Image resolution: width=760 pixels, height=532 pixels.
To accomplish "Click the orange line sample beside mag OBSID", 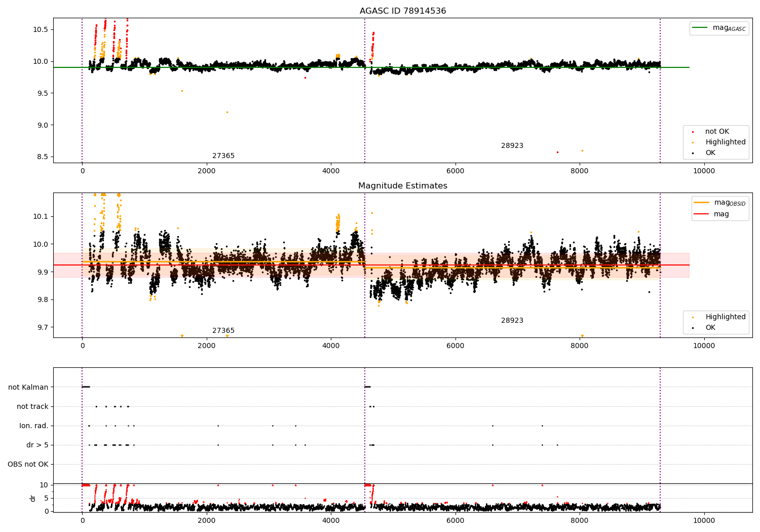I will (x=702, y=203).
